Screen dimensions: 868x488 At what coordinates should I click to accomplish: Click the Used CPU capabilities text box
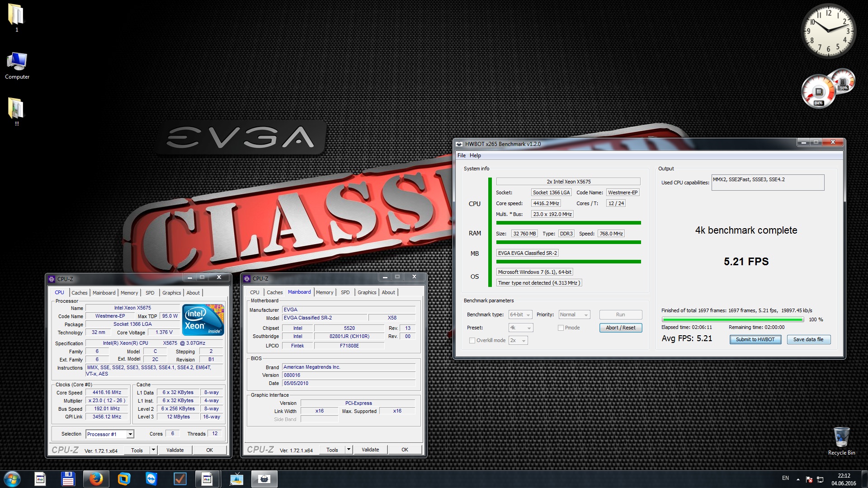[768, 183]
